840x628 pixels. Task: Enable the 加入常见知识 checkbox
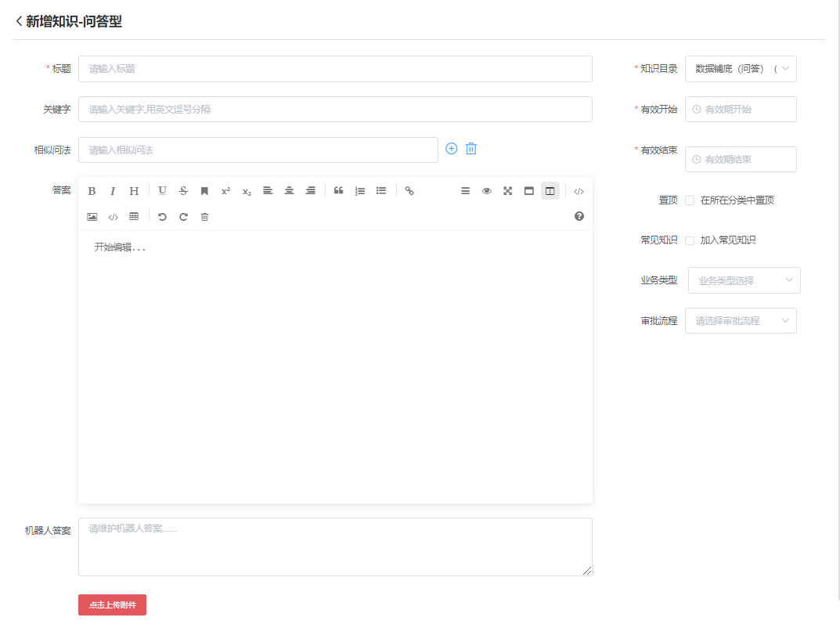pyautogui.click(x=690, y=240)
